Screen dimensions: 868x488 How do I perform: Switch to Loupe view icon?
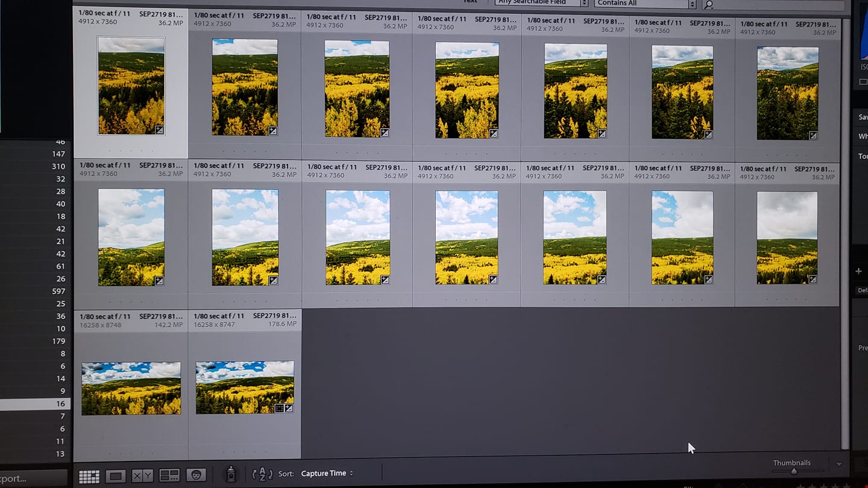point(115,476)
